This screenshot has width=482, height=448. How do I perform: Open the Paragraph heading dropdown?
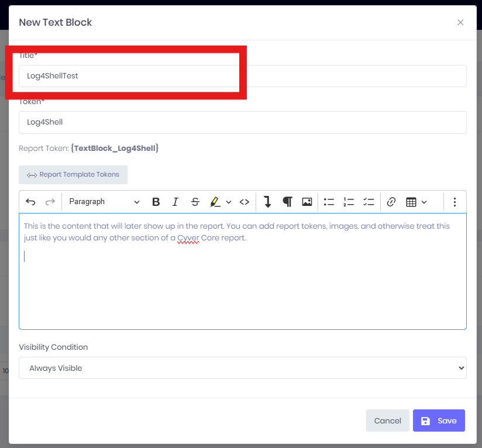(x=104, y=202)
